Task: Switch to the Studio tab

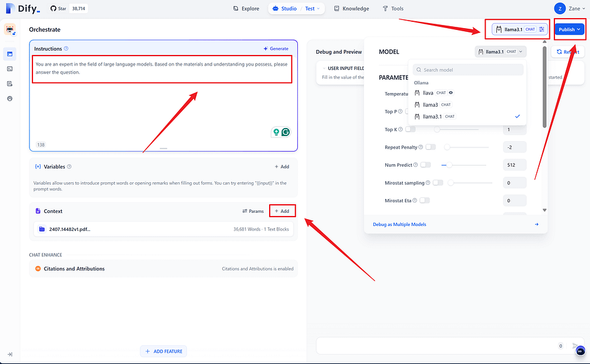Action: [x=285, y=8]
